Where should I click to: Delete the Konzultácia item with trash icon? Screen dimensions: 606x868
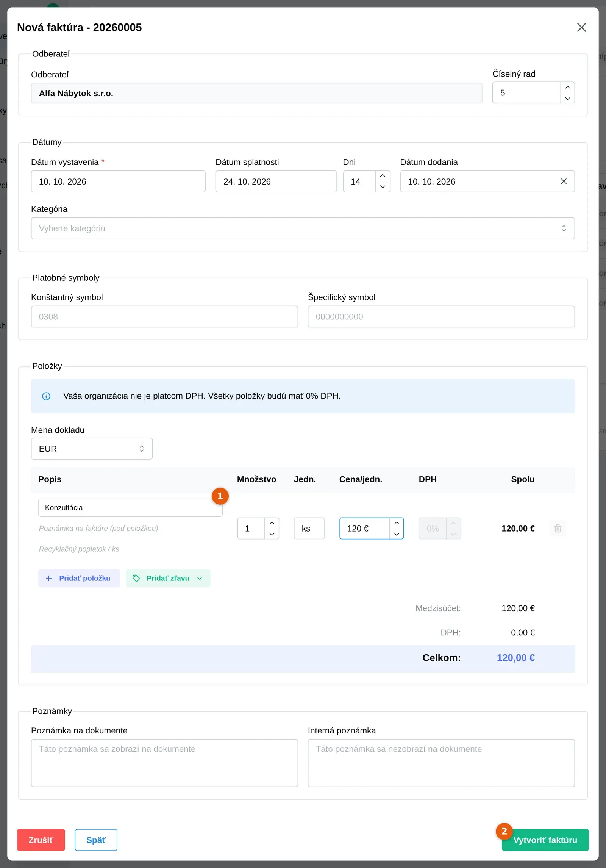coord(558,529)
